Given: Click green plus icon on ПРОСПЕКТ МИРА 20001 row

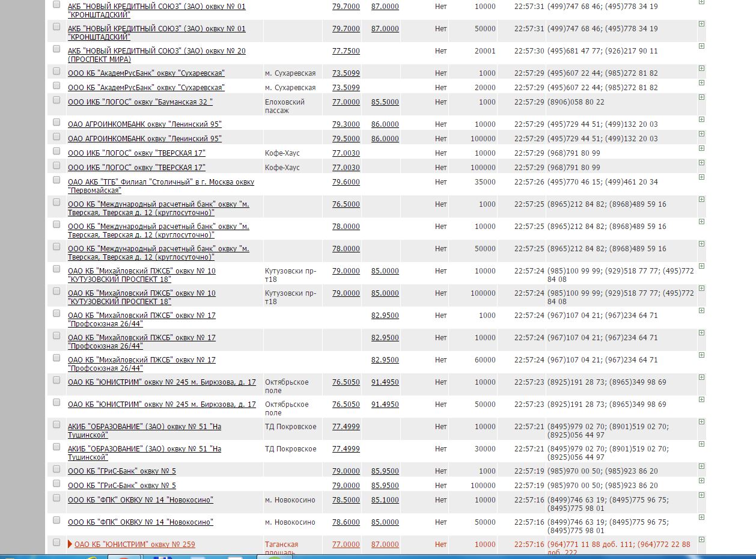Looking at the screenshot, I should (x=701, y=46).
